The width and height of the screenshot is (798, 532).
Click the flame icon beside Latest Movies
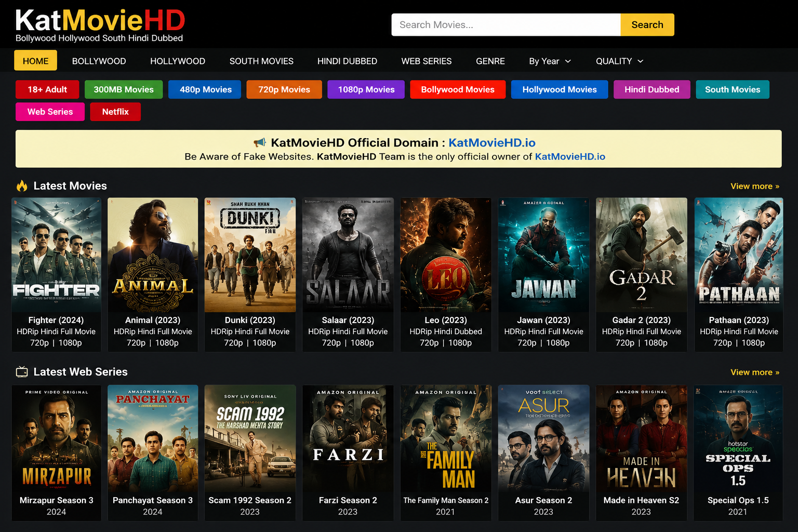tap(22, 186)
